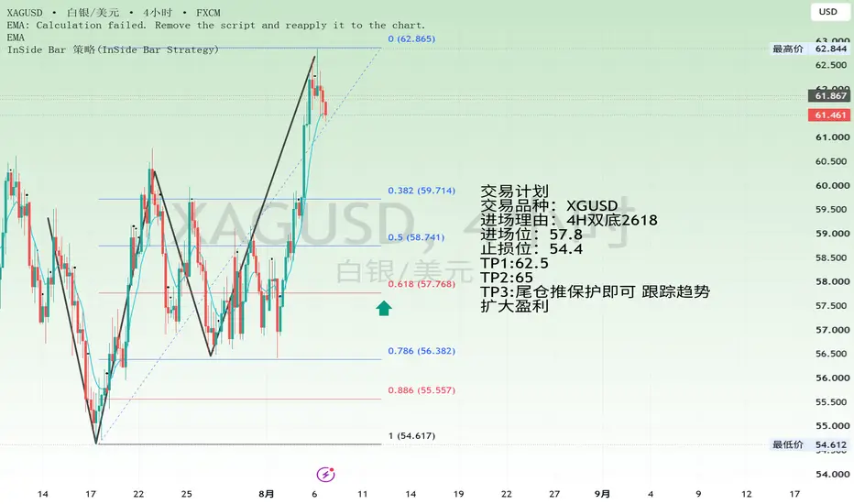Click Fibonacci 0.382 (59.714) level label
Viewport: 854px width, 504px height.
(422, 191)
